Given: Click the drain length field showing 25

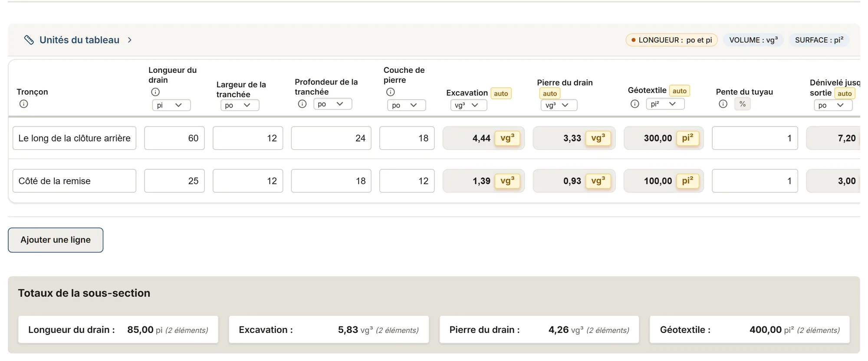Looking at the screenshot, I should [x=174, y=181].
